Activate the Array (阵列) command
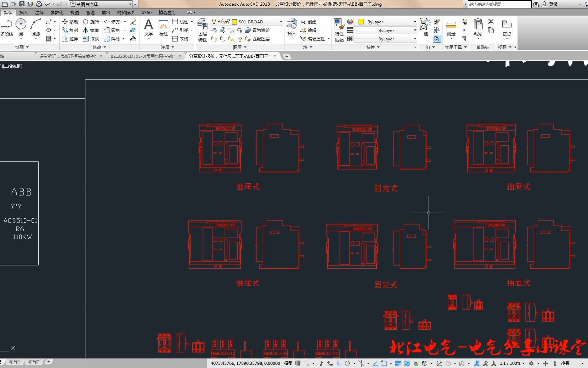This screenshot has height=368, width=588. click(112, 39)
